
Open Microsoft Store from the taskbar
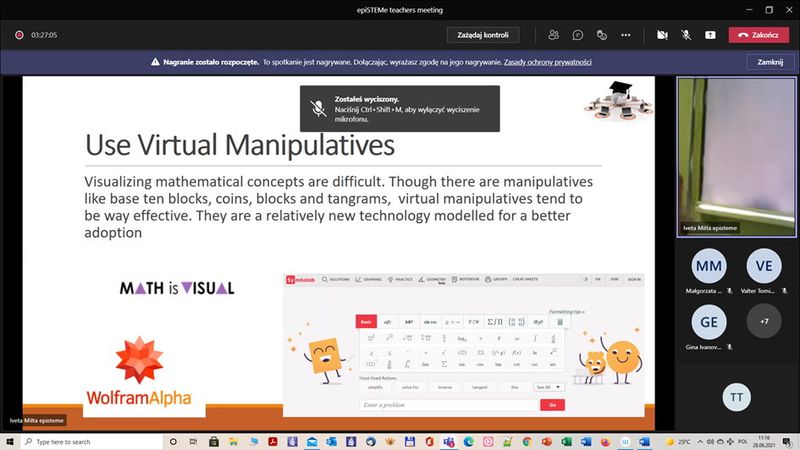pyautogui.click(x=214, y=442)
